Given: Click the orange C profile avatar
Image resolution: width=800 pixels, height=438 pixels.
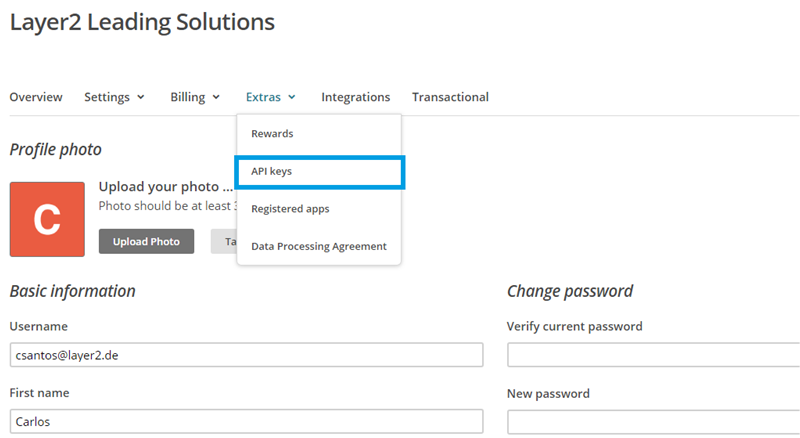Looking at the screenshot, I should (x=47, y=219).
